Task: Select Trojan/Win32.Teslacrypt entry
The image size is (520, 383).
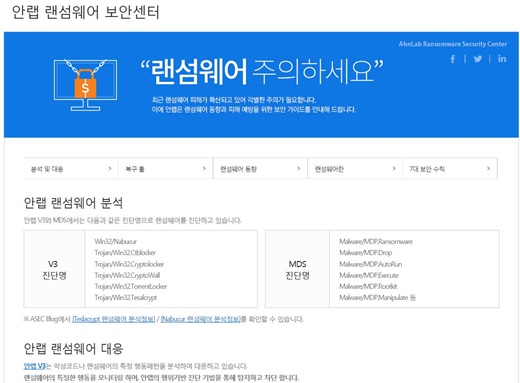Action: coord(126,297)
